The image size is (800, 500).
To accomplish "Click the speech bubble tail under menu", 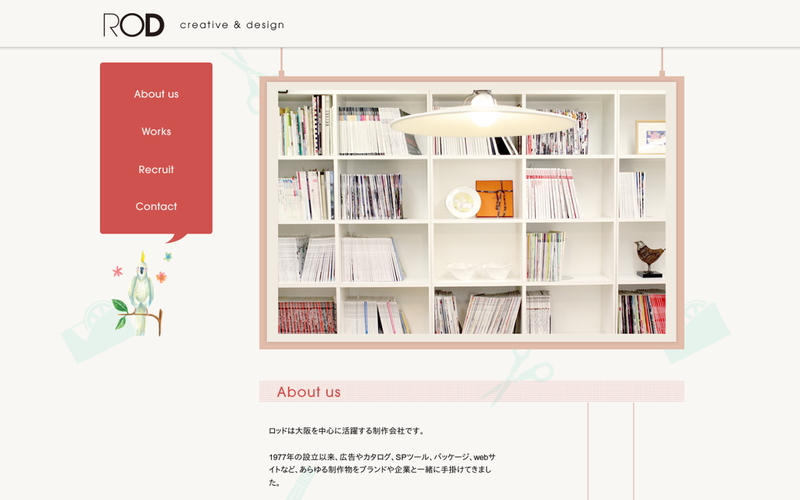I will 177,238.
